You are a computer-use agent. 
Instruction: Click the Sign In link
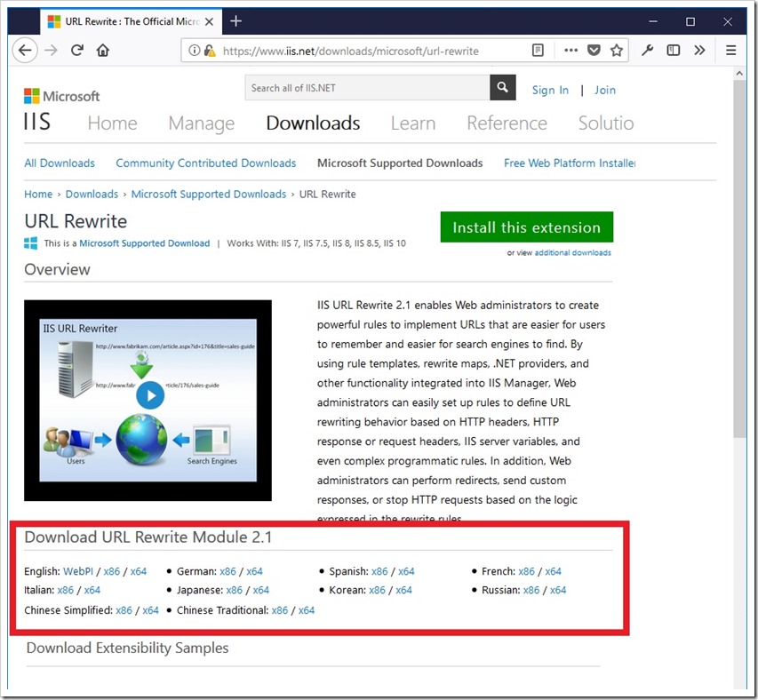(550, 91)
